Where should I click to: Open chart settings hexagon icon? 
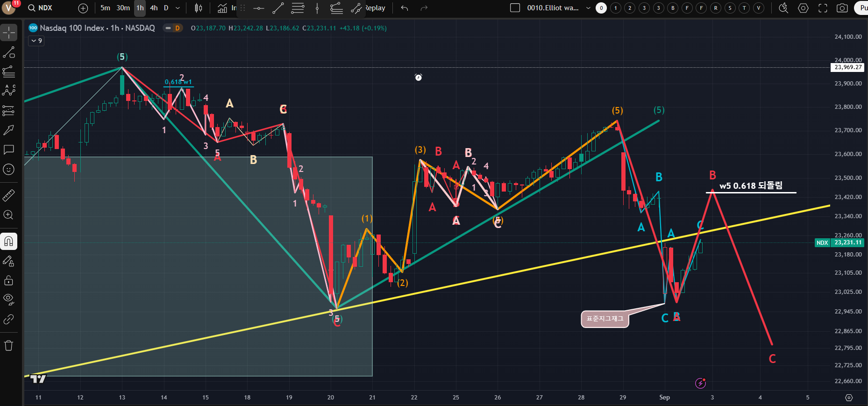click(803, 8)
